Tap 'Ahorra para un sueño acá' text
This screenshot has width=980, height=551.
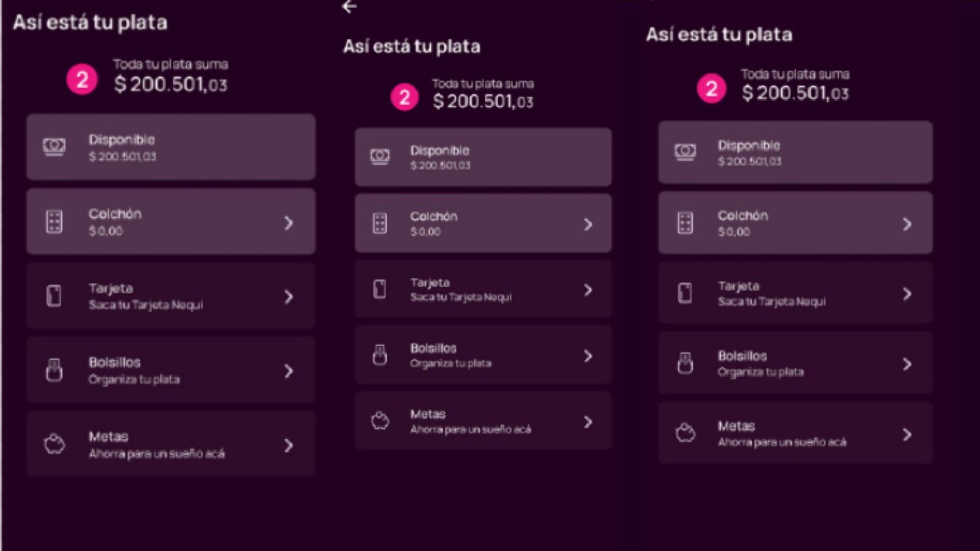(x=156, y=454)
